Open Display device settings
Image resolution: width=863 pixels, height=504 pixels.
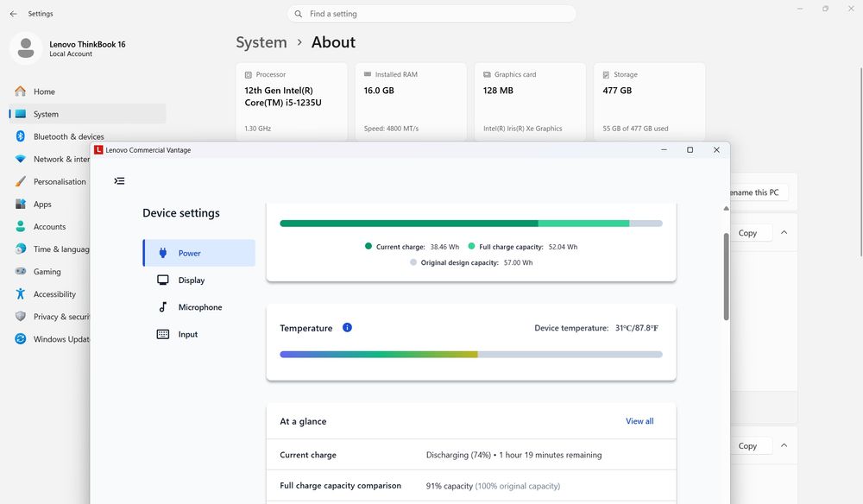199,280
